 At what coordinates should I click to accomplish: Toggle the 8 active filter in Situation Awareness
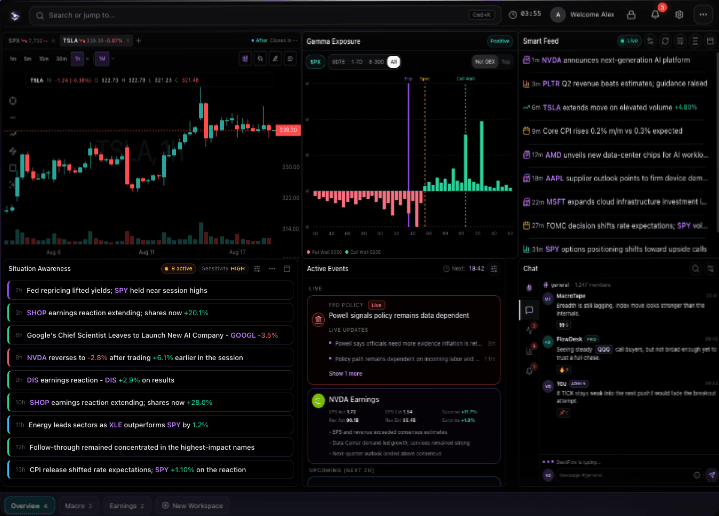pos(178,269)
